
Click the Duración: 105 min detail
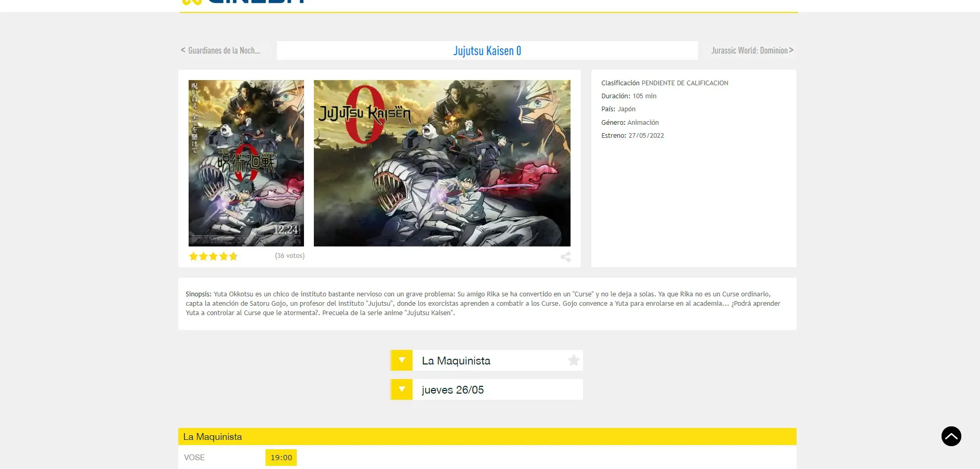coord(629,96)
